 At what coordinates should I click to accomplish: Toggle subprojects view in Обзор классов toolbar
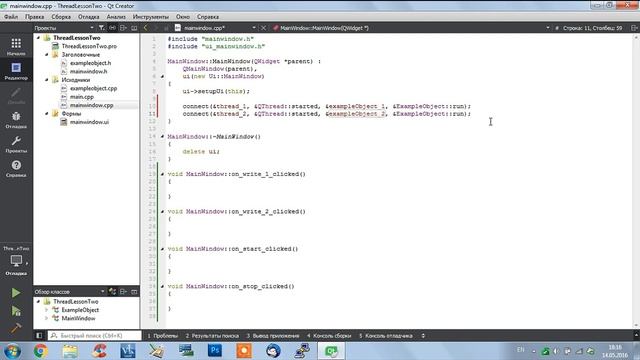112,291
